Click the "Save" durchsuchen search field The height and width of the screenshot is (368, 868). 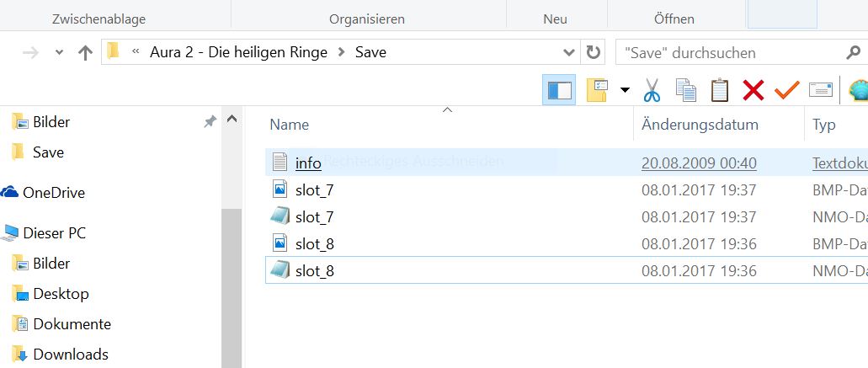(728, 52)
